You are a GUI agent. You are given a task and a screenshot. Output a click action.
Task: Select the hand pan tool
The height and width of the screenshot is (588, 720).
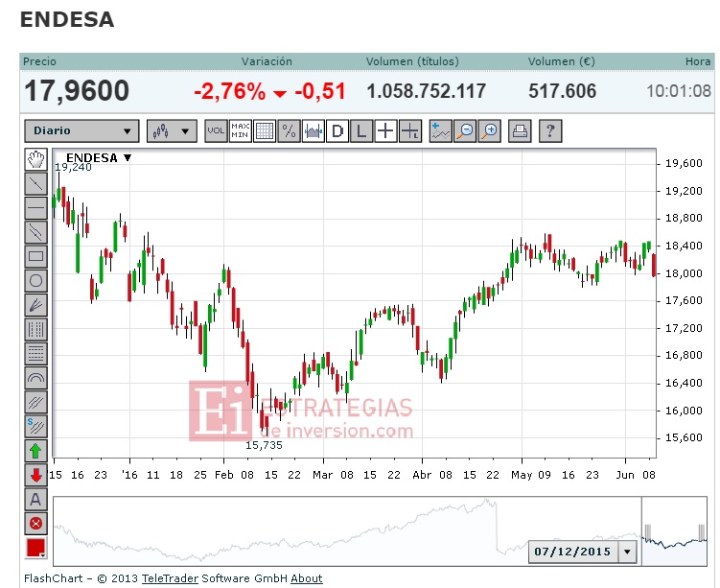click(x=35, y=159)
